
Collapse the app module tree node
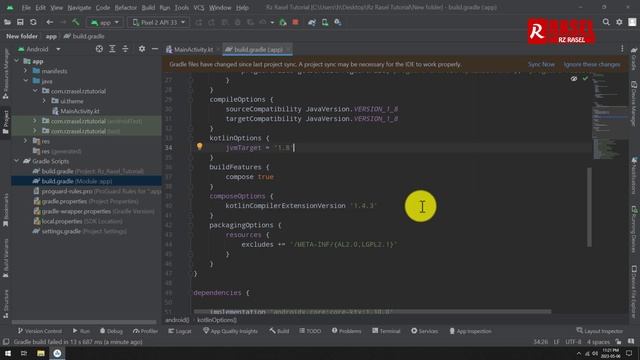pos(16,61)
